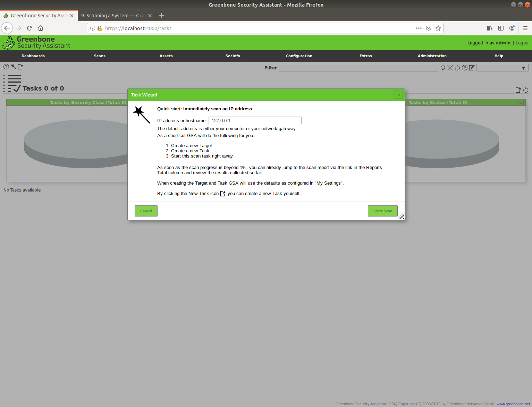The image size is (532, 407).
Task: Refresh the task list with the reload icon
Action: (526, 90)
